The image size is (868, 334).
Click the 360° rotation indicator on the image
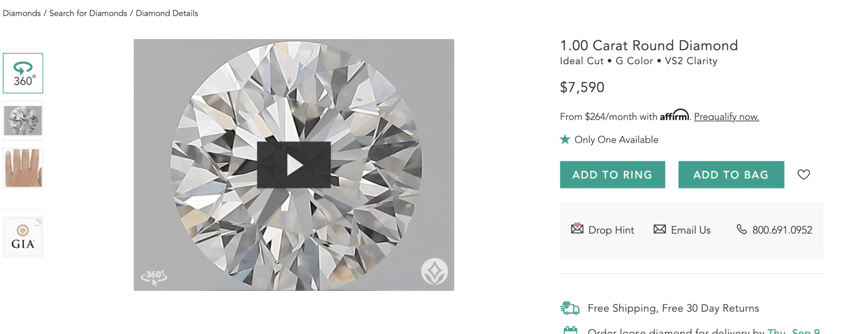click(x=153, y=275)
